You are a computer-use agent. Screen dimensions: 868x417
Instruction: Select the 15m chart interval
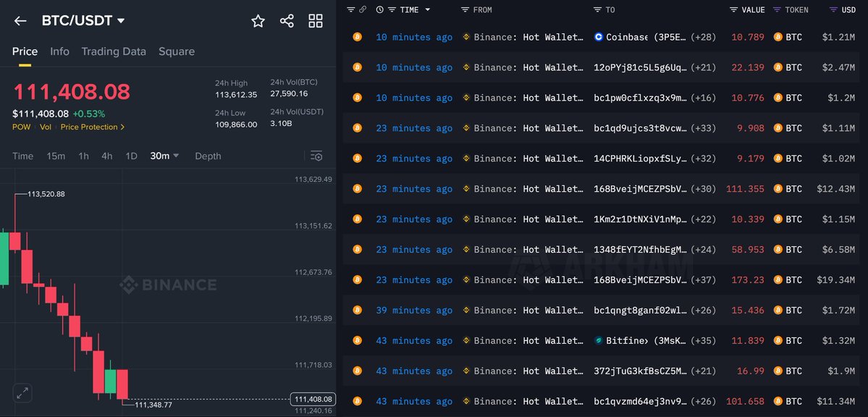tap(56, 156)
